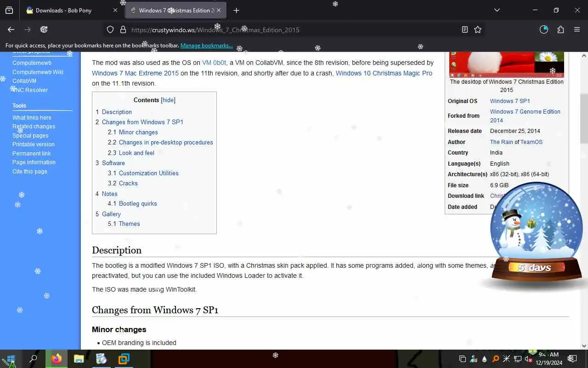Viewport: 588px width, 368px height.
Task: Jump to Customization Utilities entry
Action: tap(149, 173)
